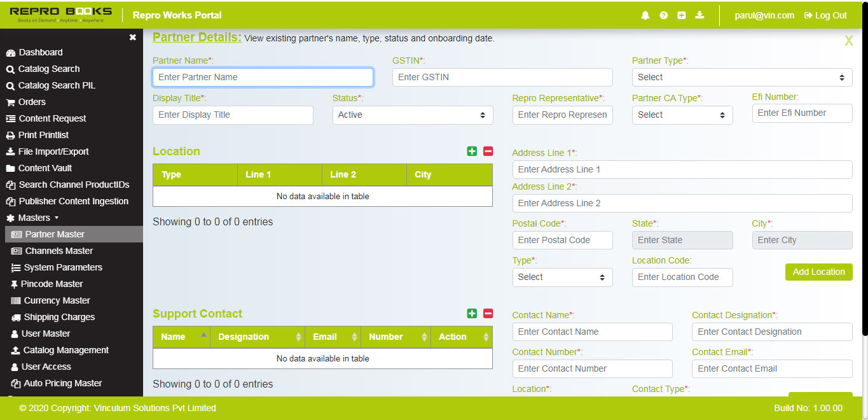Screen dimensions: 868x420
Task: Collapse the Masters menu section
Action: (35, 218)
